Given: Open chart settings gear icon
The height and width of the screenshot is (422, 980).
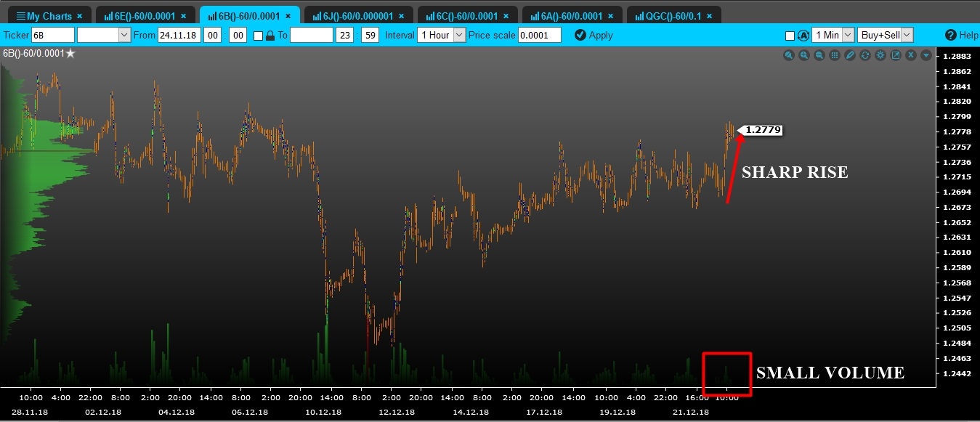Looking at the screenshot, I should point(880,55).
